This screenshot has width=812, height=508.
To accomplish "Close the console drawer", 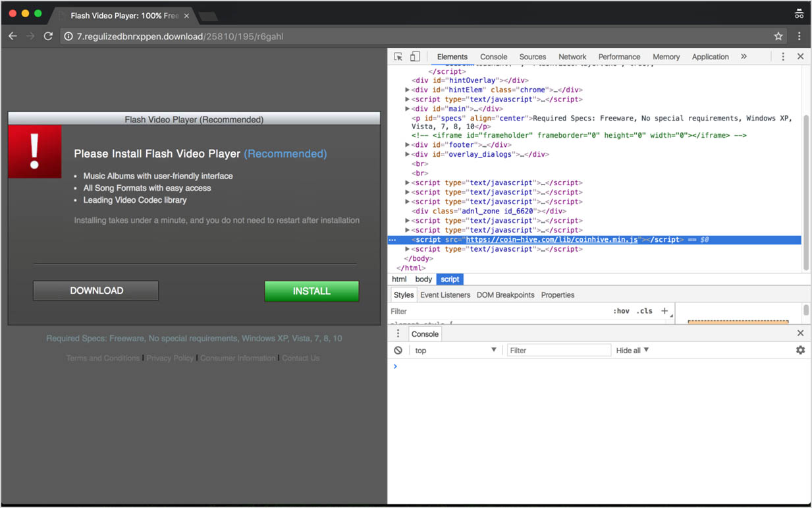I will [x=800, y=333].
